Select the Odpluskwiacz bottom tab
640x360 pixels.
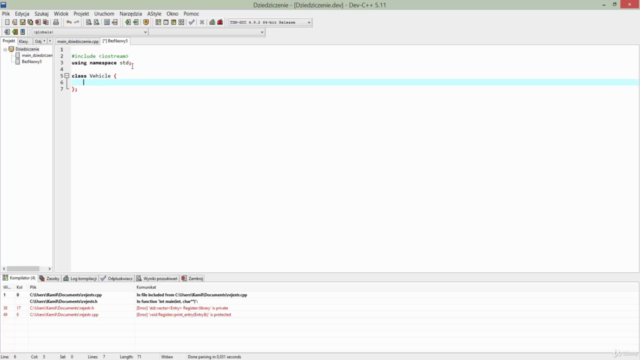117,278
